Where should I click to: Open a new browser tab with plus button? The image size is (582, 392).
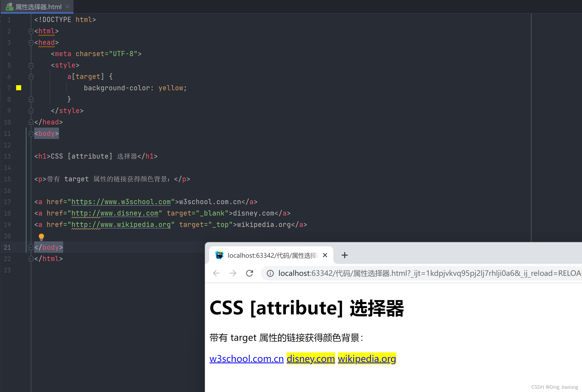(344, 255)
